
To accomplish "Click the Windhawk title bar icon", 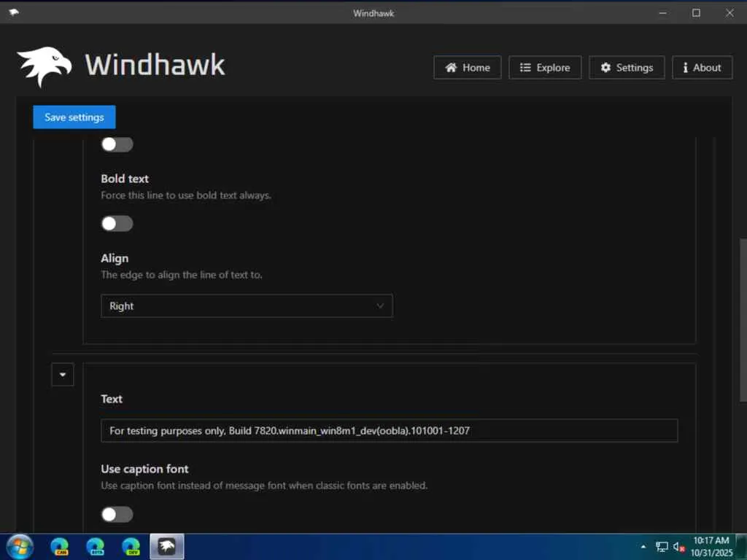I will (14, 12).
